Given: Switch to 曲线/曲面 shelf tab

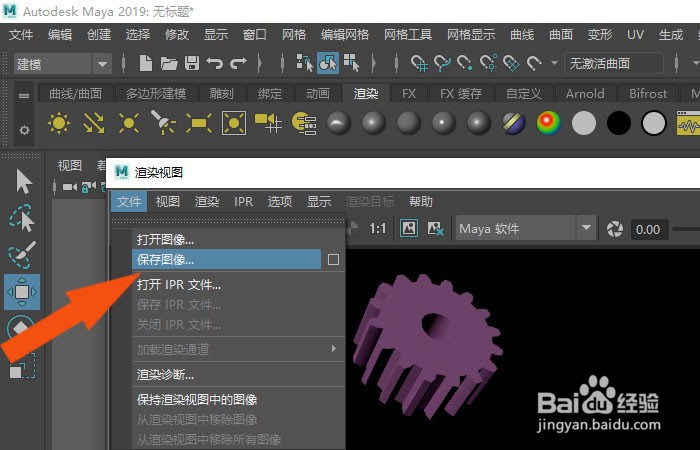Looking at the screenshot, I should click(75, 94).
